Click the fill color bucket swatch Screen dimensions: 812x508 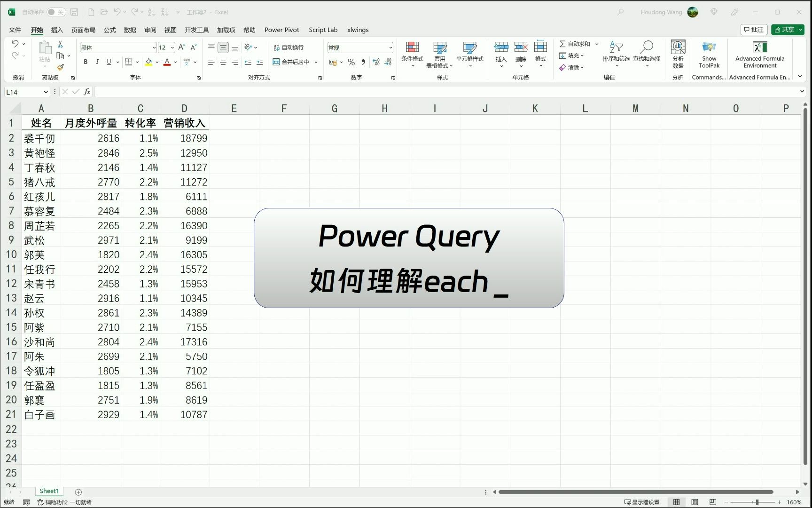148,62
